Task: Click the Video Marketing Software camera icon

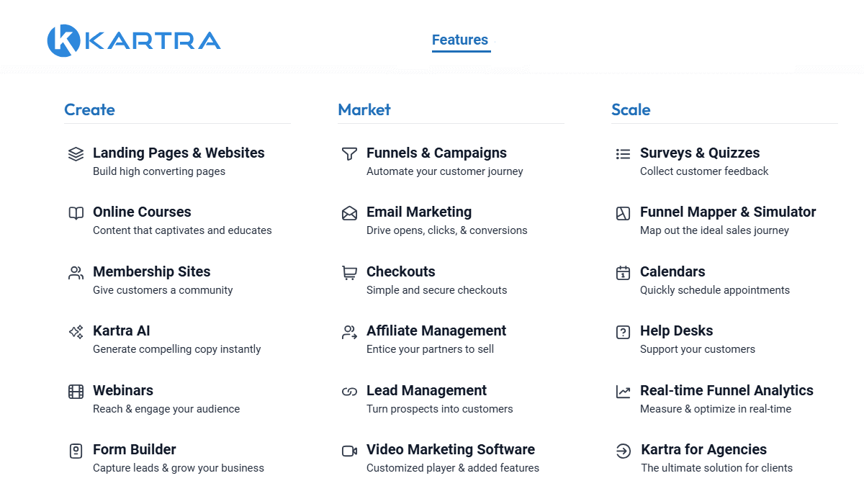Action: coord(349,451)
